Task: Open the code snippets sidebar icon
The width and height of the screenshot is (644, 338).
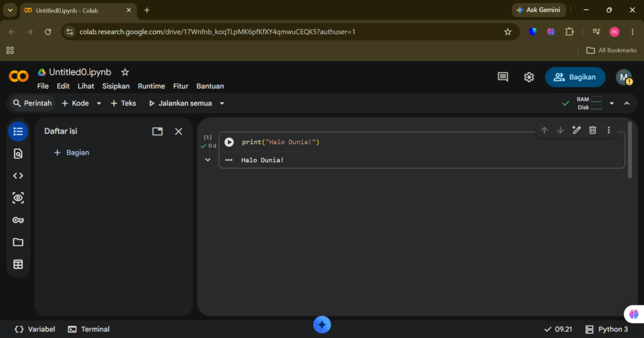Action: click(x=18, y=176)
